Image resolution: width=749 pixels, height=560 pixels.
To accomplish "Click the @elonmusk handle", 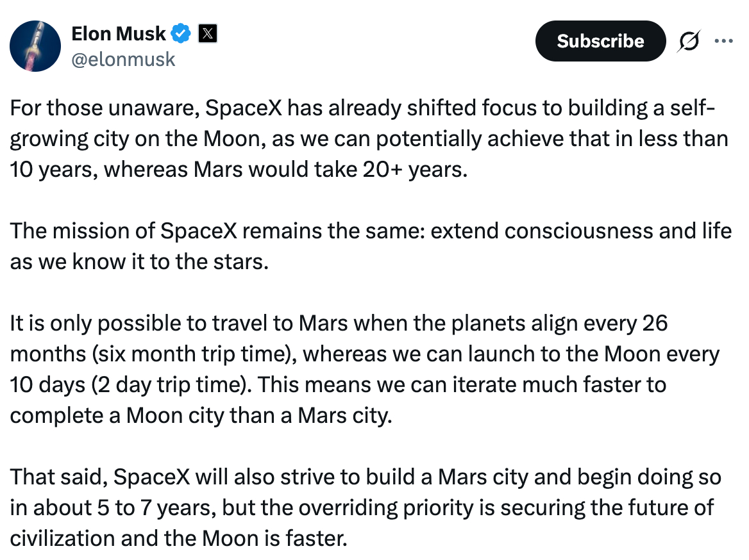I will tap(123, 60).
